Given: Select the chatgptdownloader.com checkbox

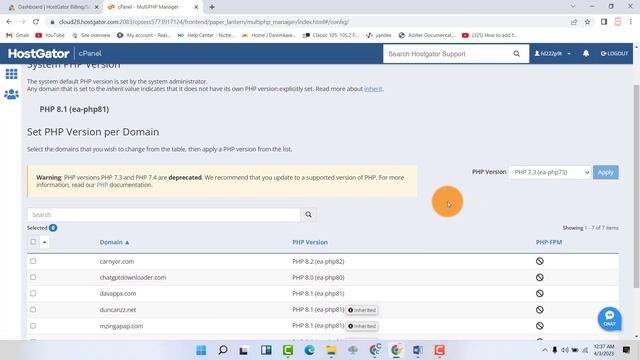Looking at the screenshot, I should pyautogui.click(x=33, y=277).
